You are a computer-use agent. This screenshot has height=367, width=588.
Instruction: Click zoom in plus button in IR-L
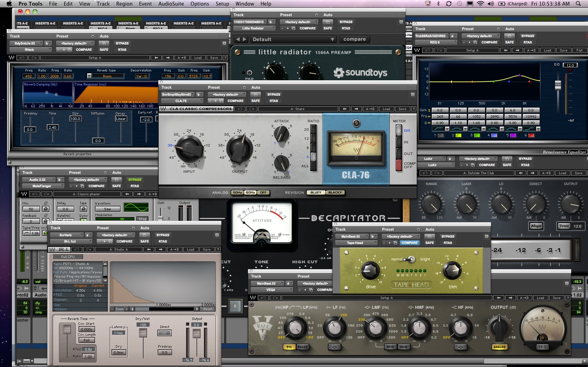point(127,309)
